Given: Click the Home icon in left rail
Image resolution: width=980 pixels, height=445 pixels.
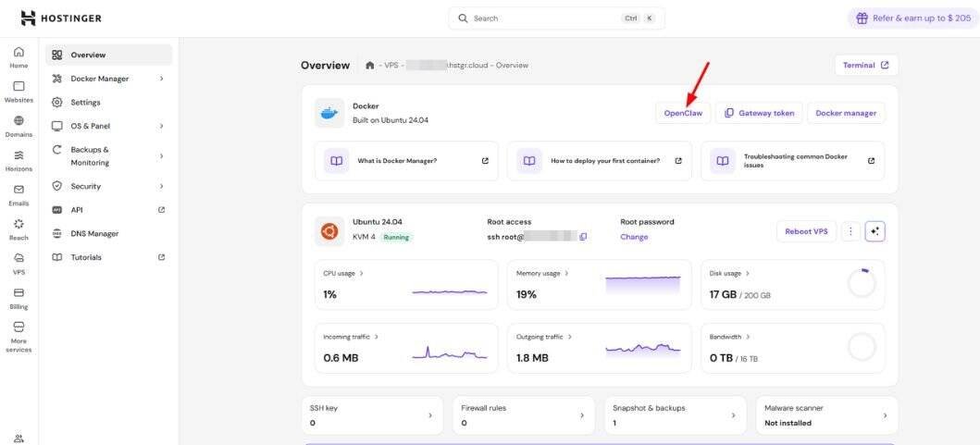Looking at the screenshot, I should coord(19,53).
